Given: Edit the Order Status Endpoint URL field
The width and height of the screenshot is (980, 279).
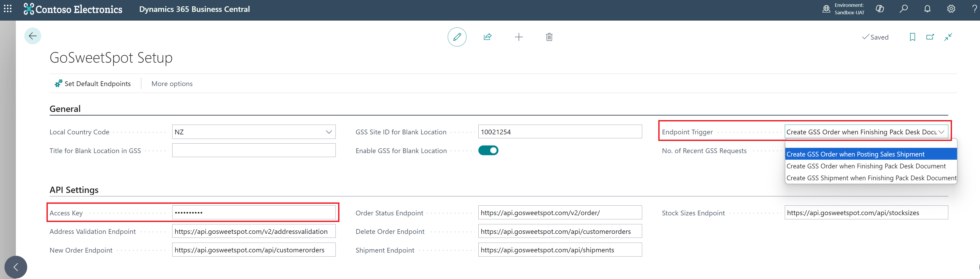Looking at the screenshot, I should click(560, 213).
